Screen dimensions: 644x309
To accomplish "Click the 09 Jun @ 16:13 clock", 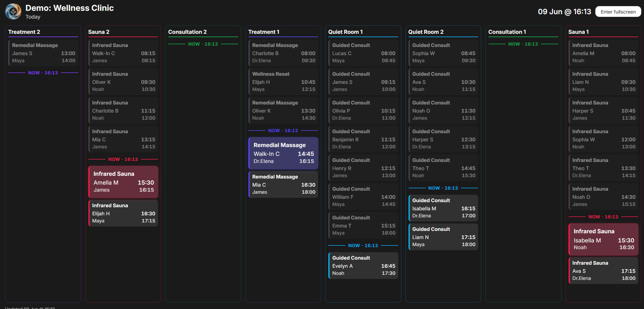I will pyautogui.click(x=564, y=11).
